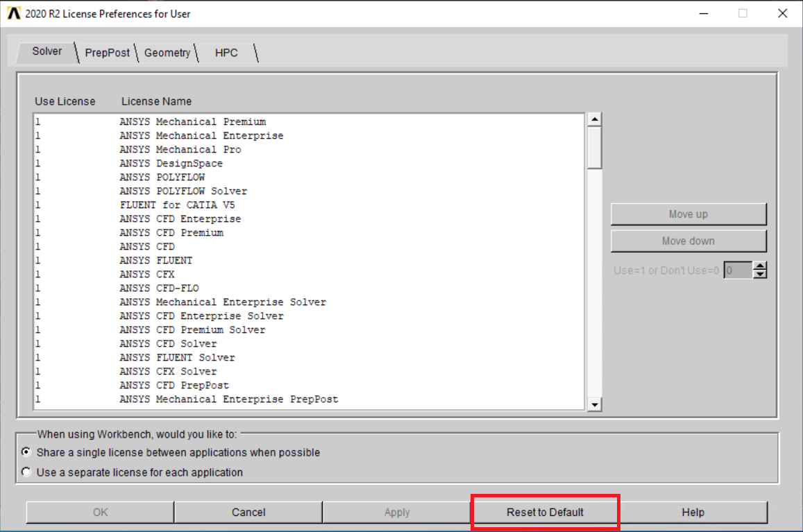Close the License Preferences window
Image resolution: width=803 pixels, height=532 pixels.
782,13
